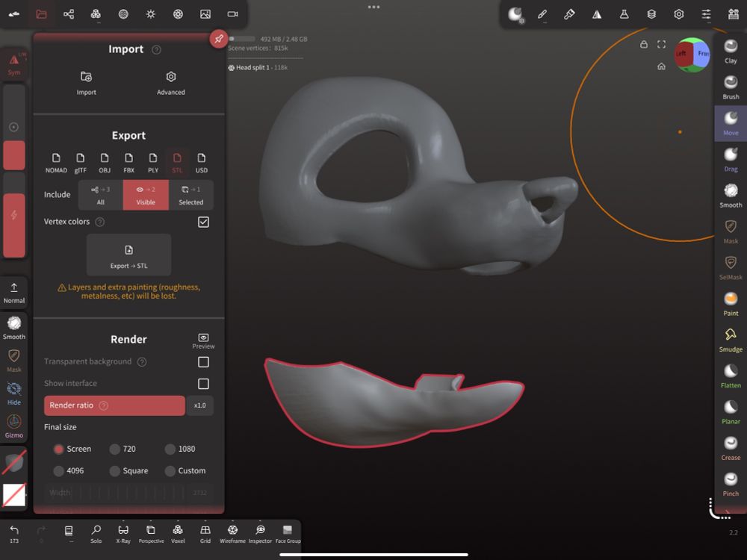The height and width of the screenshot is (560, 747).
Task: Open the Symmetry triangle menu in top bar
Action: (x=596, y=14)
